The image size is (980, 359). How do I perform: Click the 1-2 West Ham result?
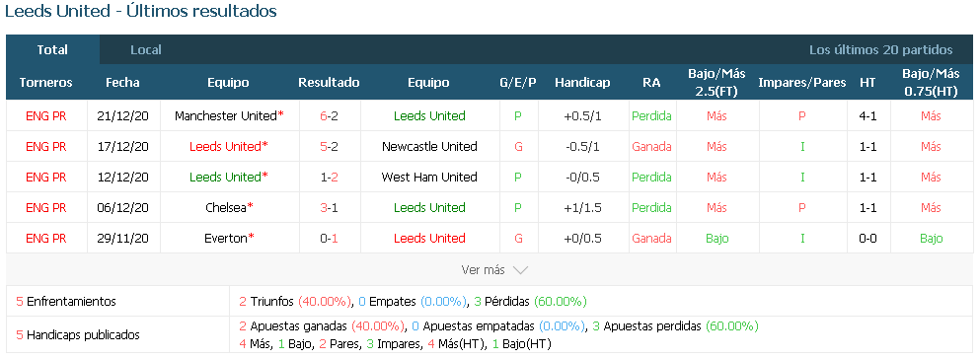329,178
